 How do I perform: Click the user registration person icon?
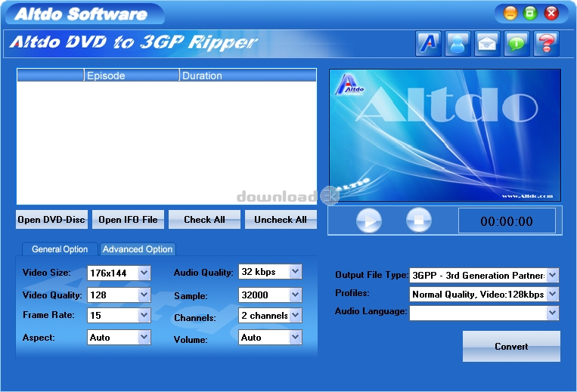pos(458,44)
